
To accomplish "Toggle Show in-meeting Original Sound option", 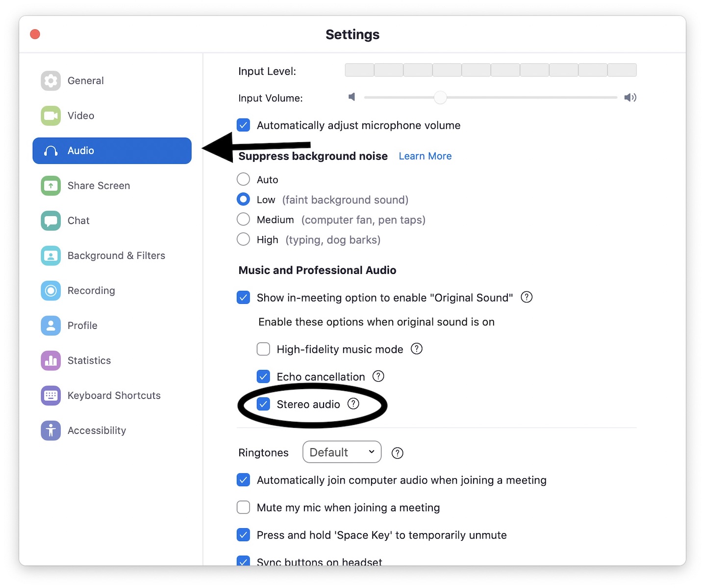I will point(243,297).
